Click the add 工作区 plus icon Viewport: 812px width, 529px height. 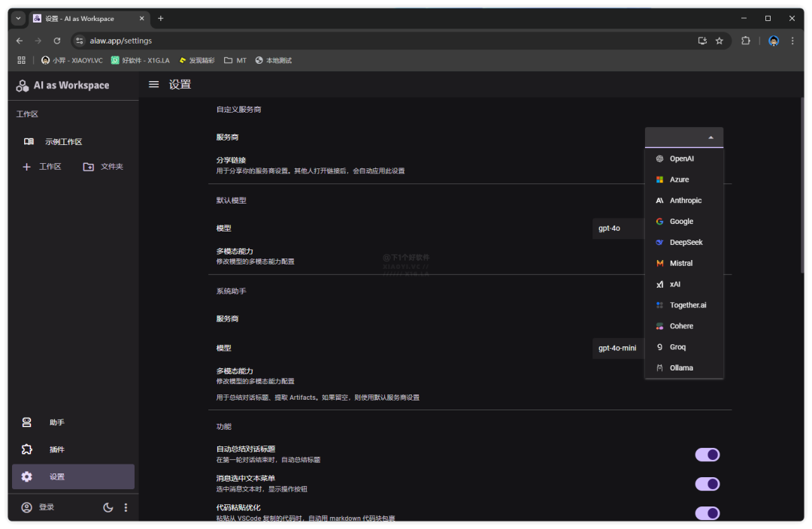27,167
